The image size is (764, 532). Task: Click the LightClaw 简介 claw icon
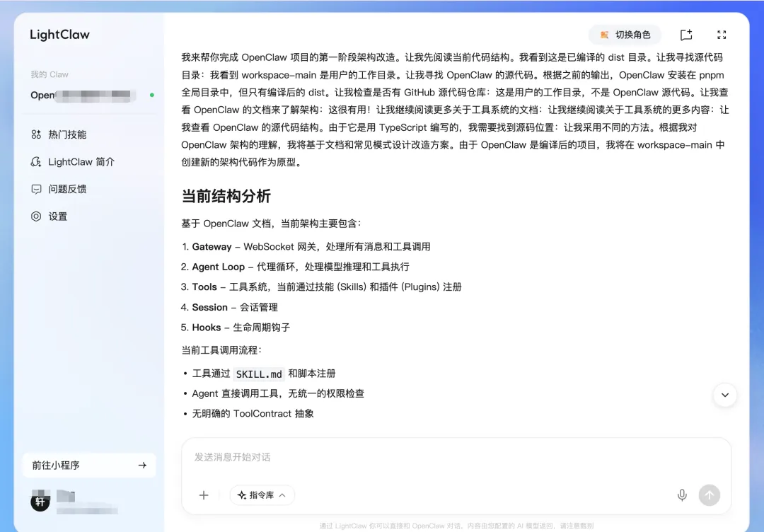click(x=36, y=162)
